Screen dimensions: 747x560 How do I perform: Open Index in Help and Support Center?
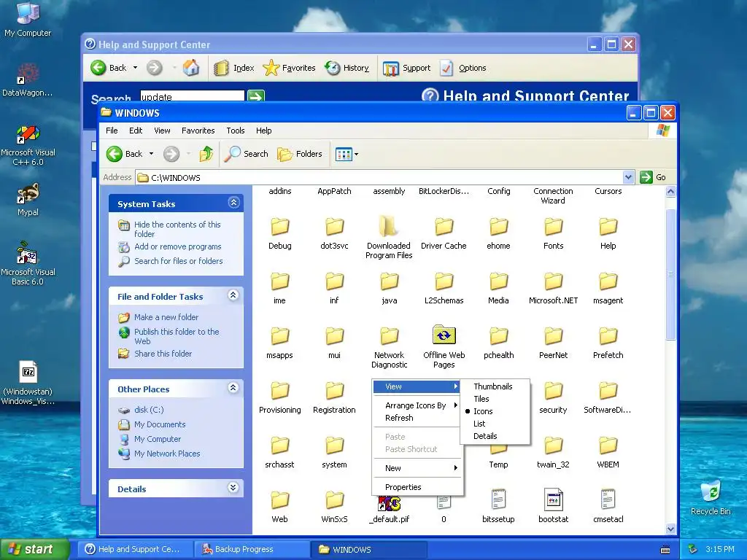234,68
